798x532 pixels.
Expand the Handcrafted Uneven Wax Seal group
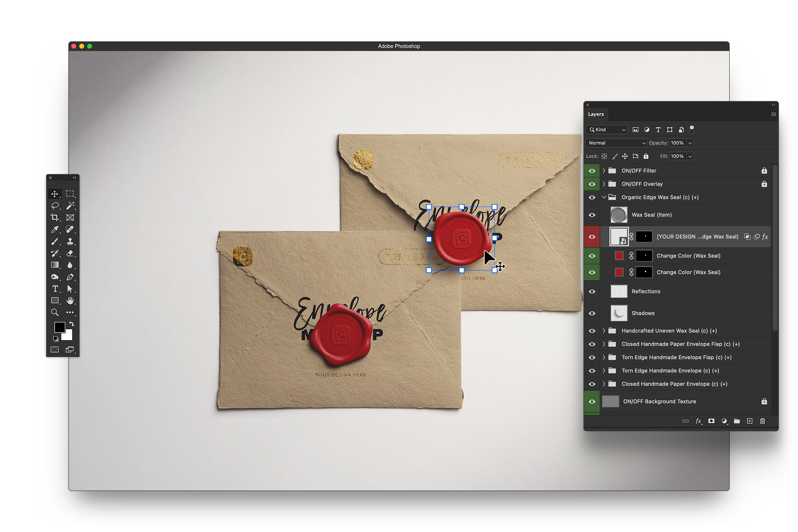click(x=604, y=331)
